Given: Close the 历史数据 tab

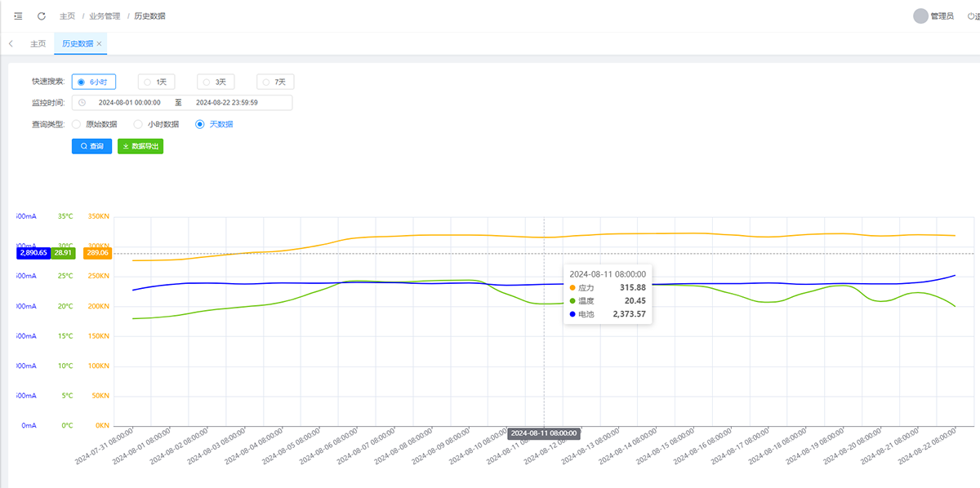Looking at the screenshot, I should (100, 44).
